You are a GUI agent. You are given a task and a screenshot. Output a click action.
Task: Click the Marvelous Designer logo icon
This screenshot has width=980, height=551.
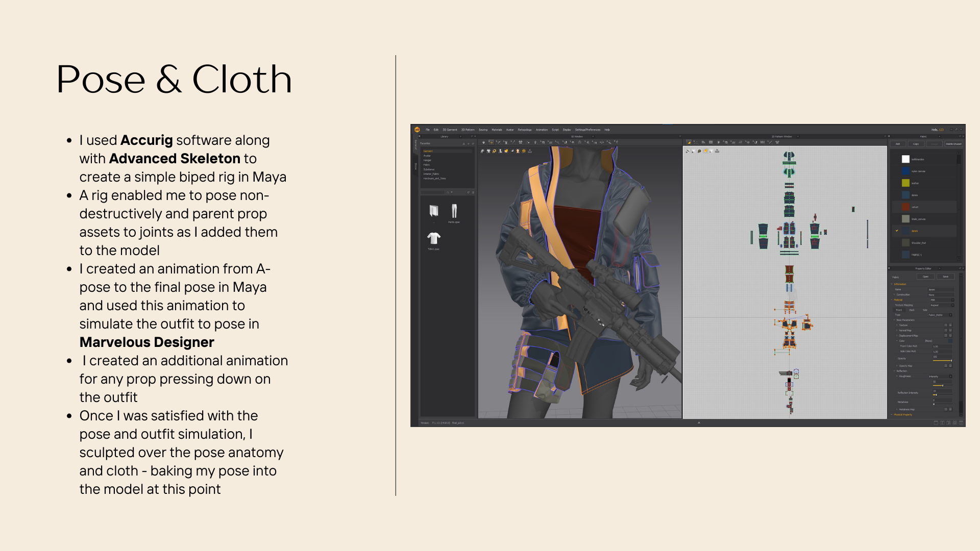tap(417, 130)
